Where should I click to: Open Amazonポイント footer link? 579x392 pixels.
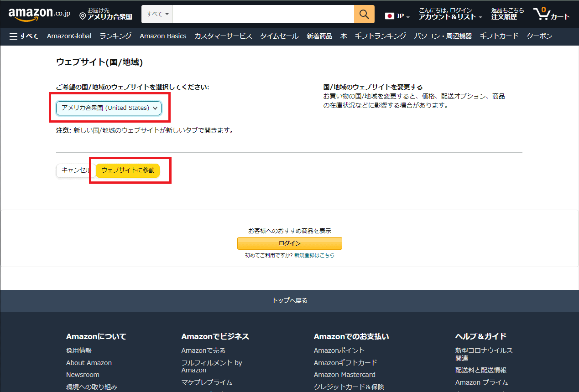pyautogui.click(x=339, y=351)
